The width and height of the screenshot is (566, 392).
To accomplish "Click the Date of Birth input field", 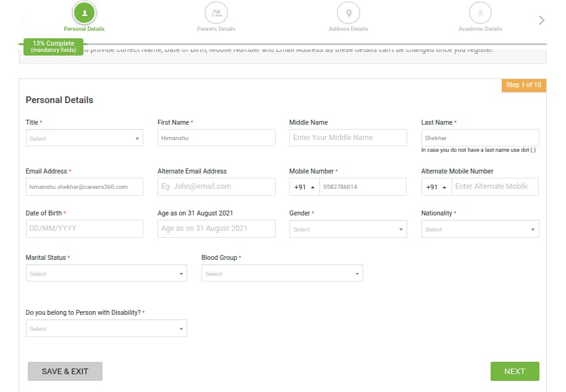I will (84, 228).
